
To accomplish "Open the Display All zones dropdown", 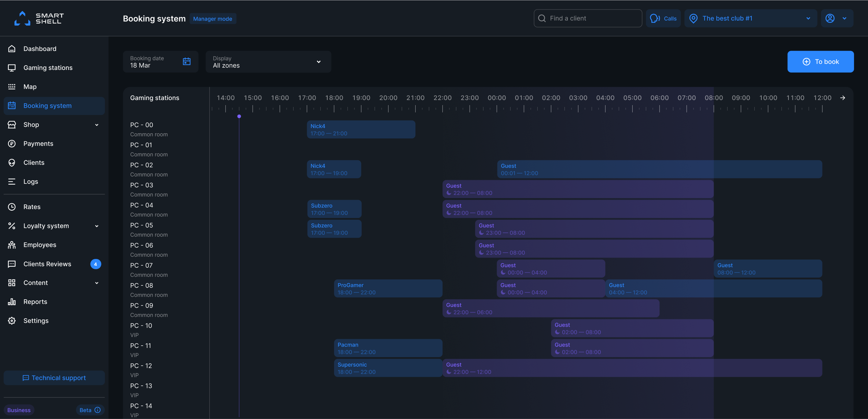I will (x=268, y=62).
